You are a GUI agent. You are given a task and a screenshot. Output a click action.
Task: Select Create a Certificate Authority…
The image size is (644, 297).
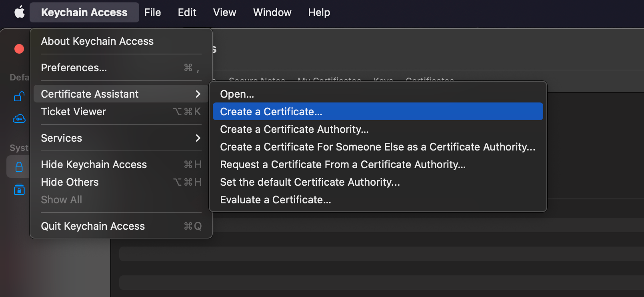point(378,129)
